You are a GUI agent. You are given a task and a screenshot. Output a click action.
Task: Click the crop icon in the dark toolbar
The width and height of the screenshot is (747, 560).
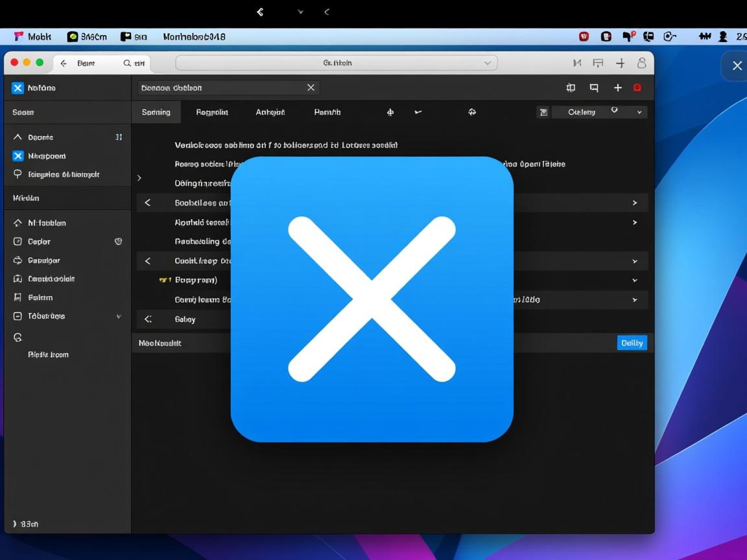571,87
